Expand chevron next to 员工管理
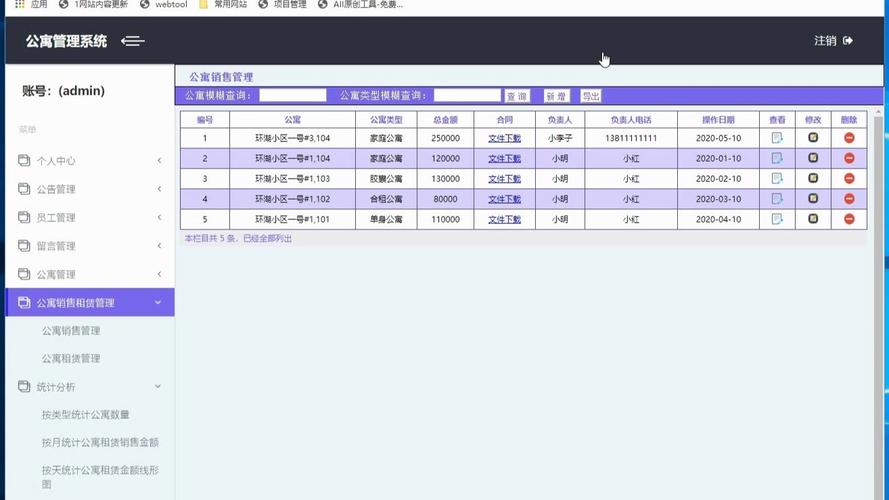Screen dimensions: 889x500 coord(159,217)
